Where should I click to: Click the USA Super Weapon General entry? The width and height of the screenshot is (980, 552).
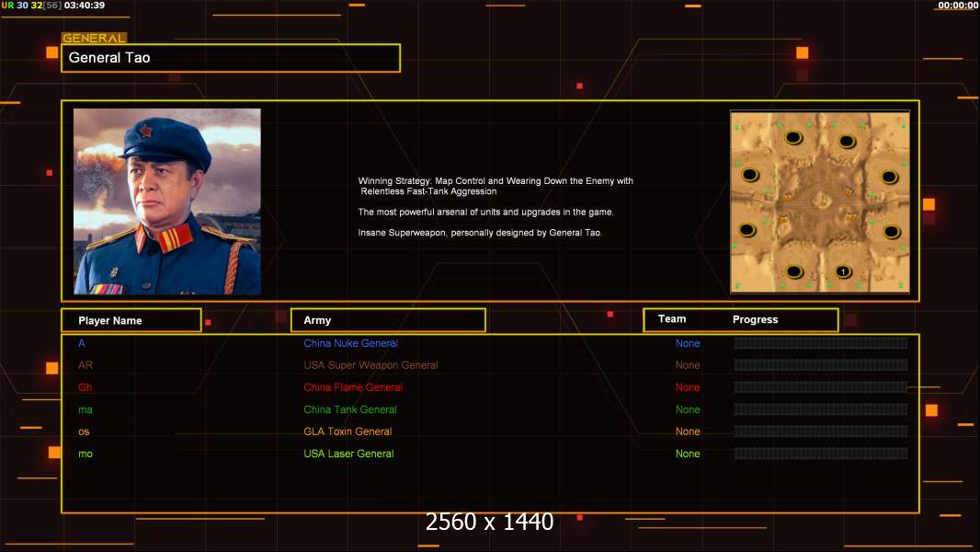coord(370,365)
